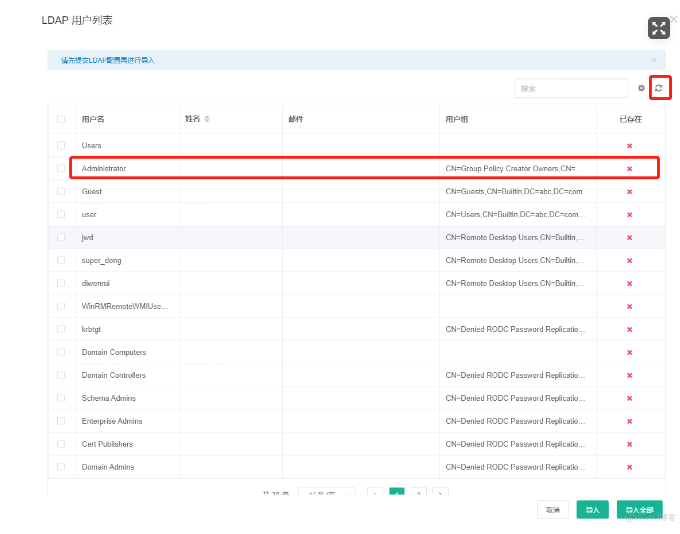This screenshot has width=680, height=534.
Task: Click red X status in Users row
Action: [x=629, y=145]
